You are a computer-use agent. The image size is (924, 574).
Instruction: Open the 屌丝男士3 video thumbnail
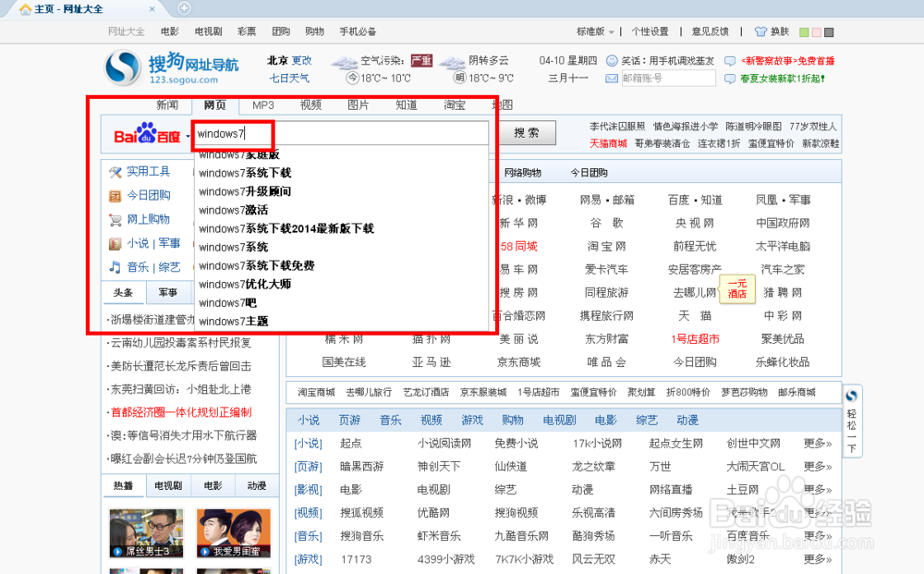pos(146,533)
